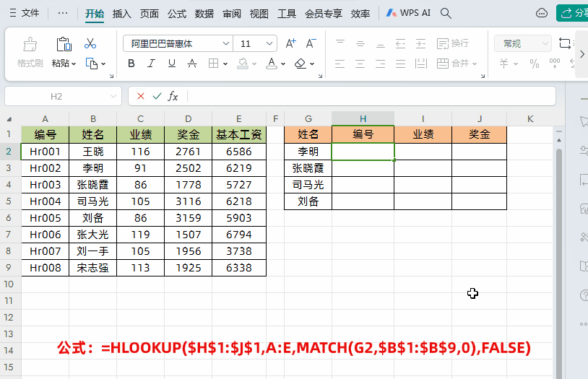Switch to the 视图 View tab
Screen dimensions: 588x379
(x=259, y=14)
